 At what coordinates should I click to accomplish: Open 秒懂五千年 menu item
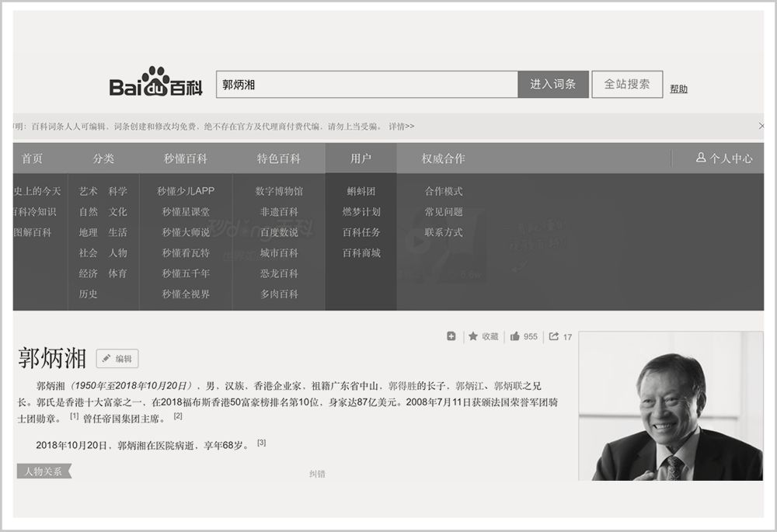click(186, 273)
